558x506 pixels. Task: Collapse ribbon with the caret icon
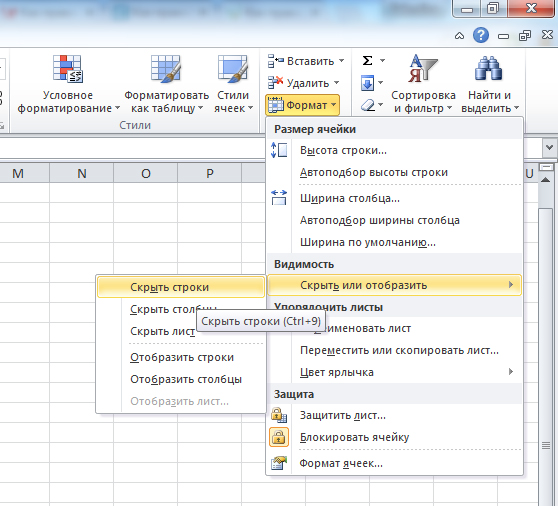point(459,36)
